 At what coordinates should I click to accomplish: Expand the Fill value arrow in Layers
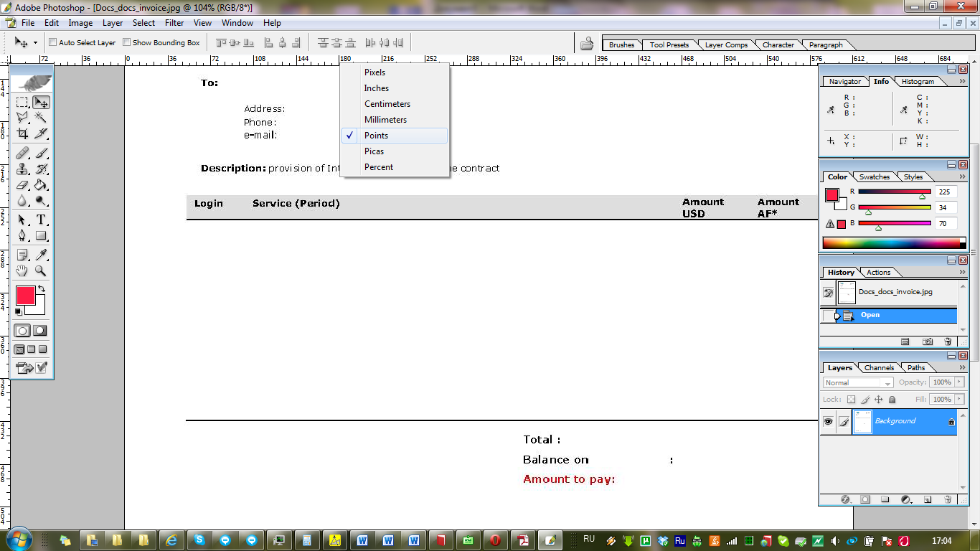pos(959,399)
